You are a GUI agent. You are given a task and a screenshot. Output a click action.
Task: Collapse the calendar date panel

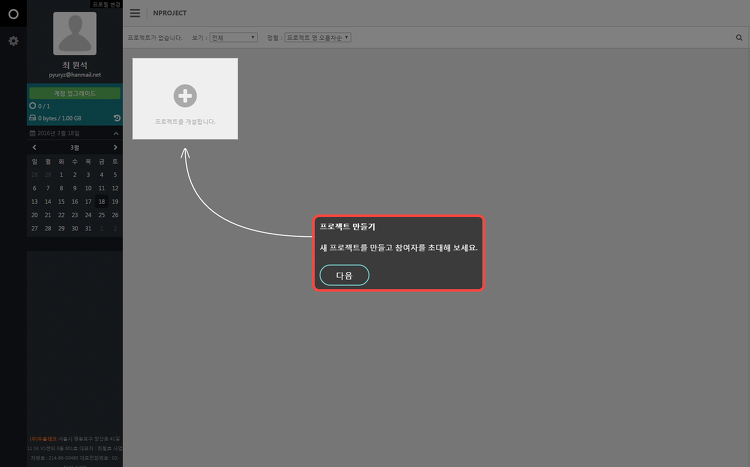pos(116,133)
